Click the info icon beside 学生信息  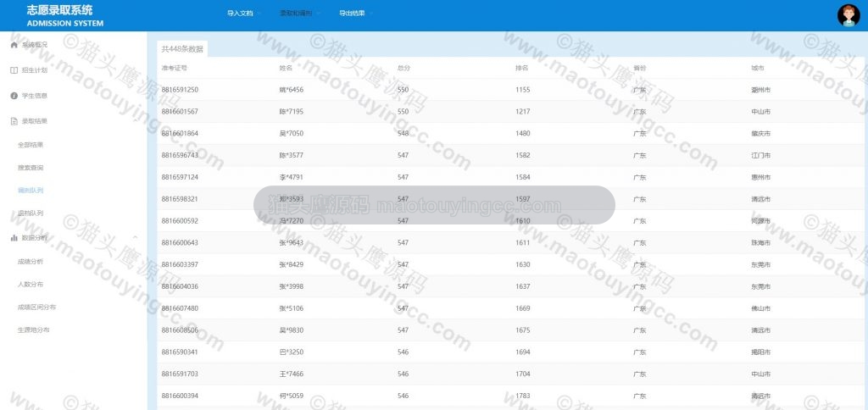click(14, 96)
